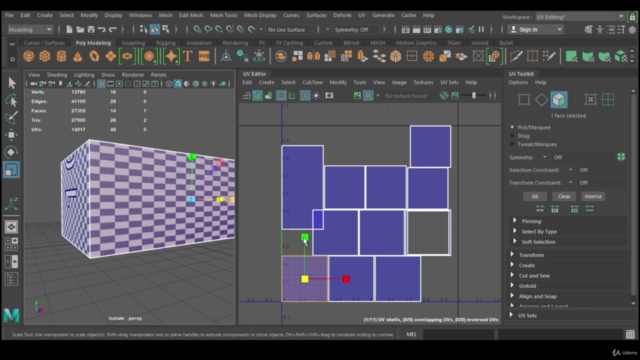The width and height of the screenshot is (640, 360).
Task: Switch to the Rigging shelf tab
Action: 165,42
